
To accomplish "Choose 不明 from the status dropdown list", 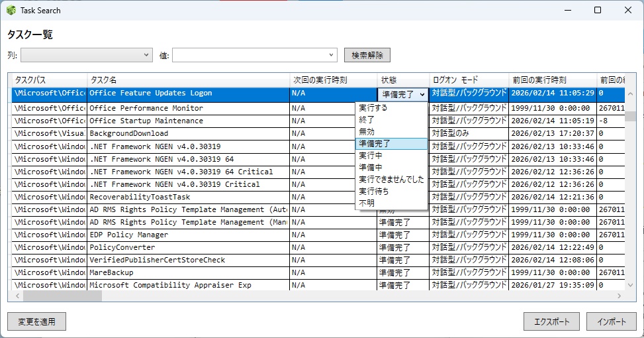I will pyautogui.click(x=391, y=203).
